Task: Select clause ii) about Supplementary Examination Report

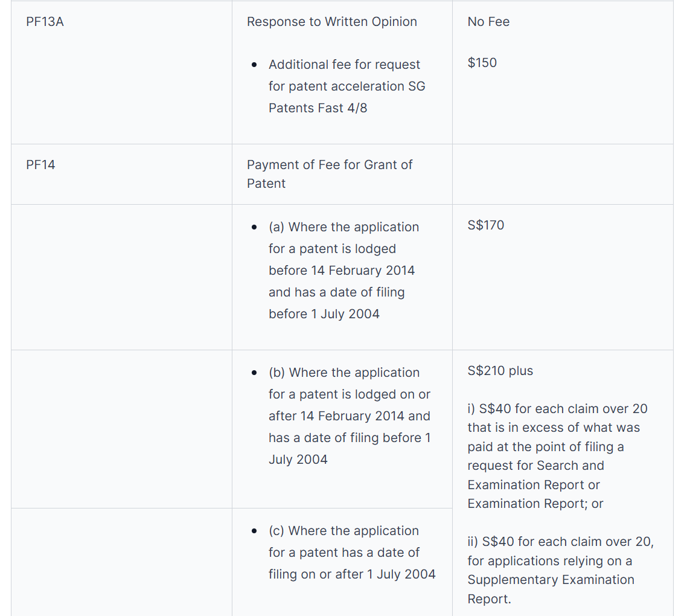Action: click(x=560, y=570)
